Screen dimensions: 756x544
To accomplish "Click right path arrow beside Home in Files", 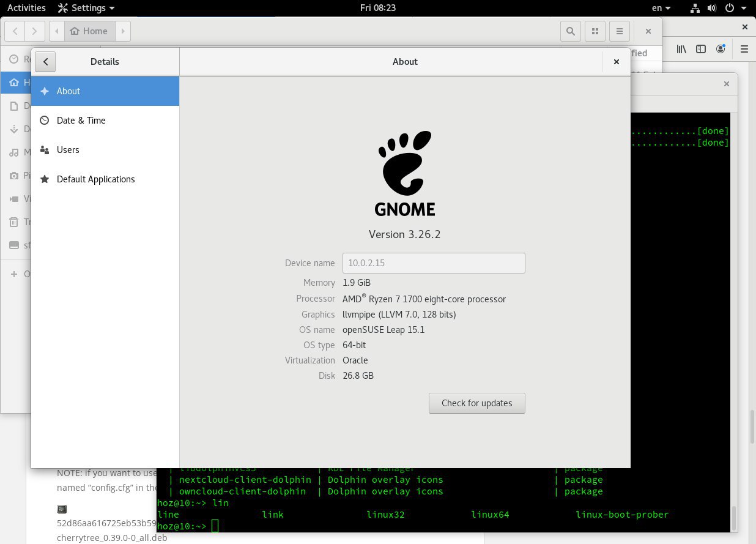I will [x=122, y=31].
